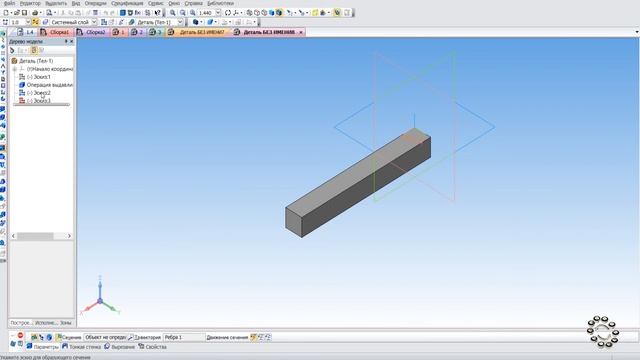Open the Параметры property tab
Viewport: 640px width, 360px height.
coord(43,347)
